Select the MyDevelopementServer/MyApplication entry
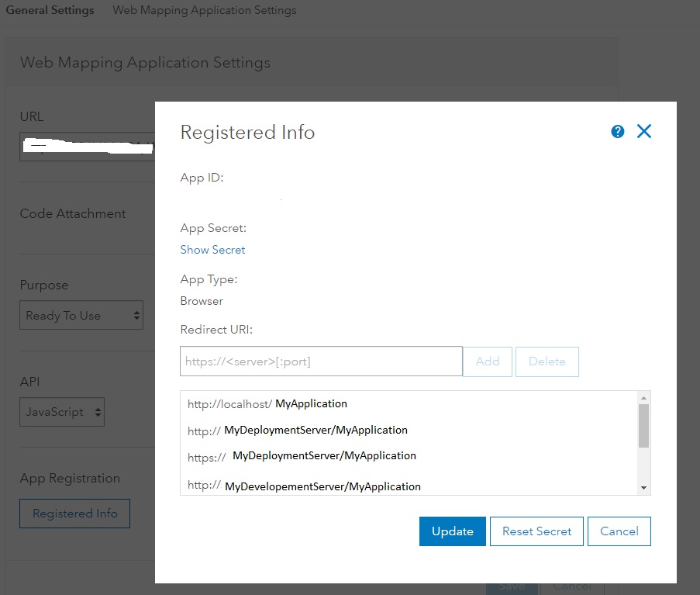 pyautogui.click(x=305, y=486)
